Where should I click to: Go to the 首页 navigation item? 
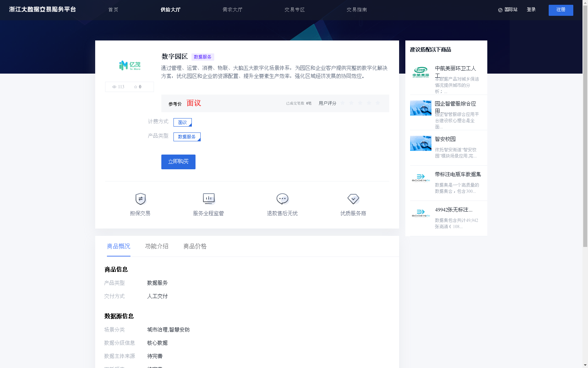point(113,10)
